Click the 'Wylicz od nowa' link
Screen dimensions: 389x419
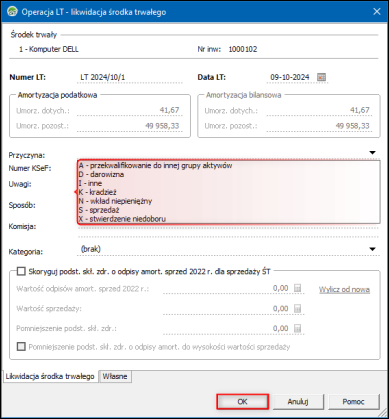coord(344,290)
